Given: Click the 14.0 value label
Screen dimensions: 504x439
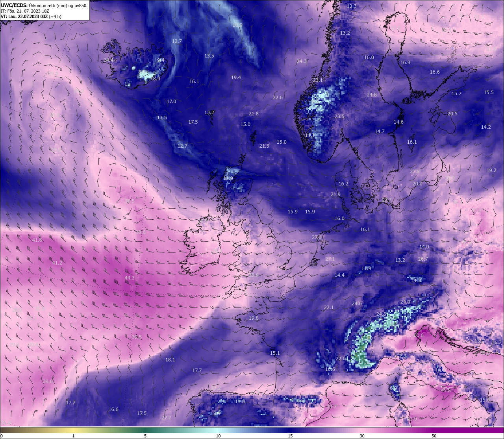Looking at the screenshot, I should 424,246.
